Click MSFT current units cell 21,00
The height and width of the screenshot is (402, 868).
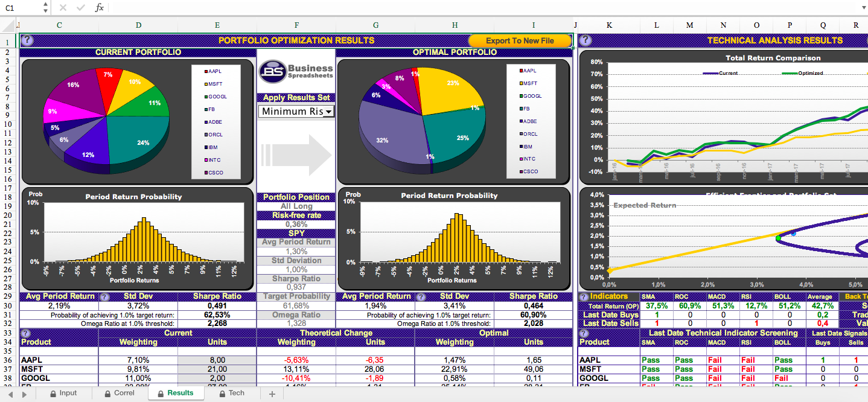tap(217, 369)
